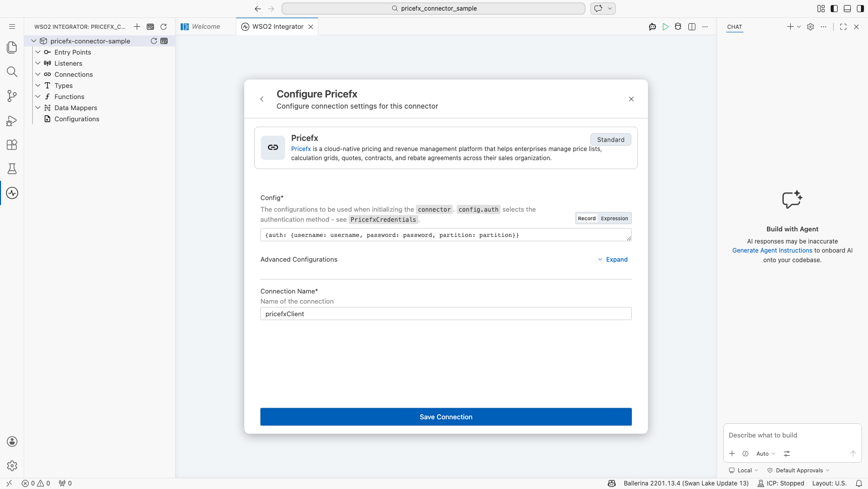
Task: Open the Accounts icon in activity bar
Action: [x=12, y=442]
